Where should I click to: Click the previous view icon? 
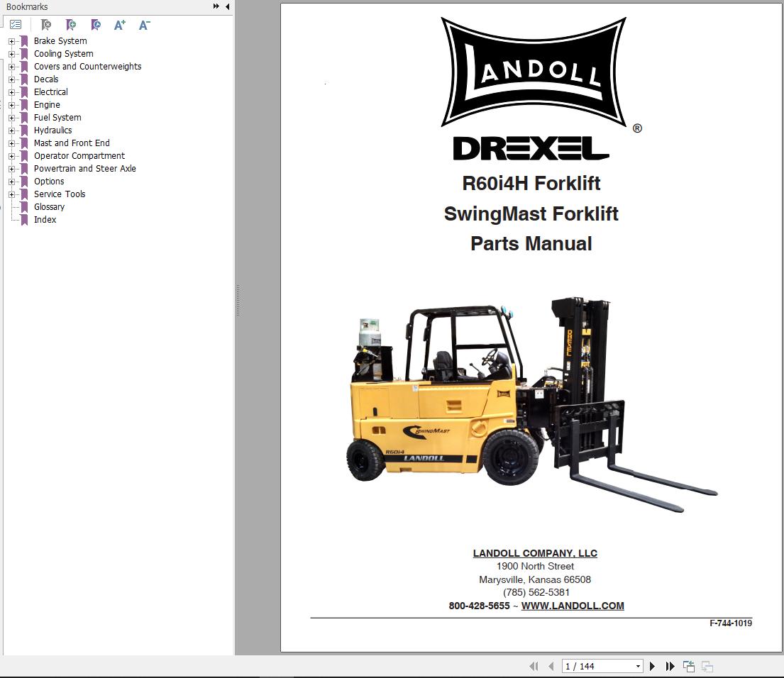pos(688,666)
